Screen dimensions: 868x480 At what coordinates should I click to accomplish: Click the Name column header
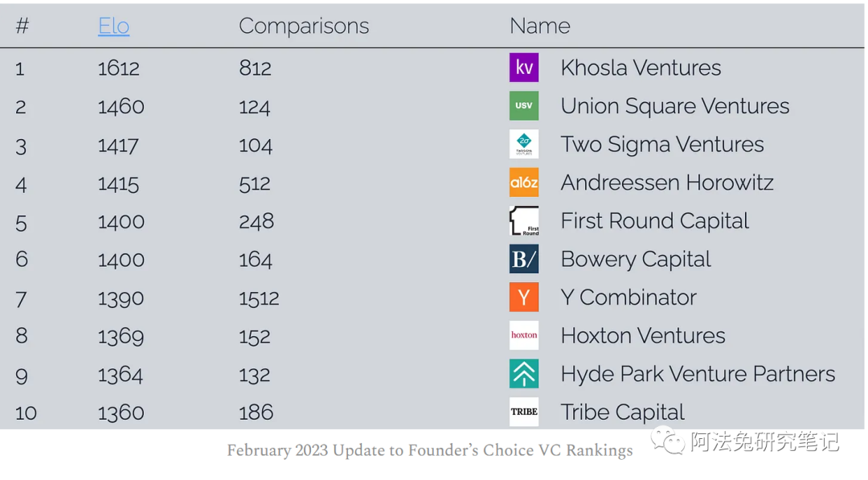coord(539,26)
